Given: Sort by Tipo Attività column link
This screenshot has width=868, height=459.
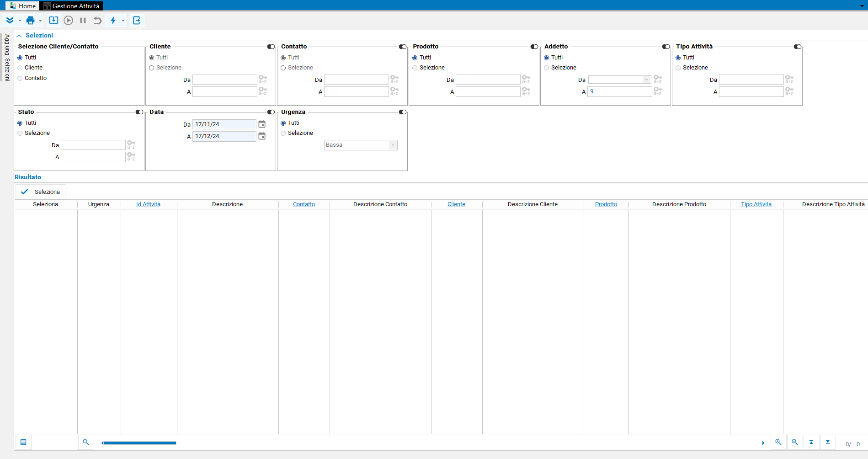Looking at the screenshot, I should tap(756, 204).
